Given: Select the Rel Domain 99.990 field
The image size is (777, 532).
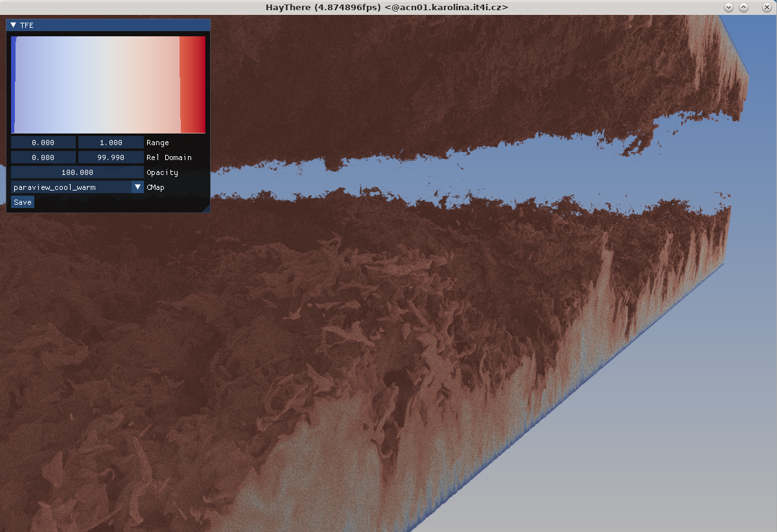Looking at the screenshot, I should [111, 157].
